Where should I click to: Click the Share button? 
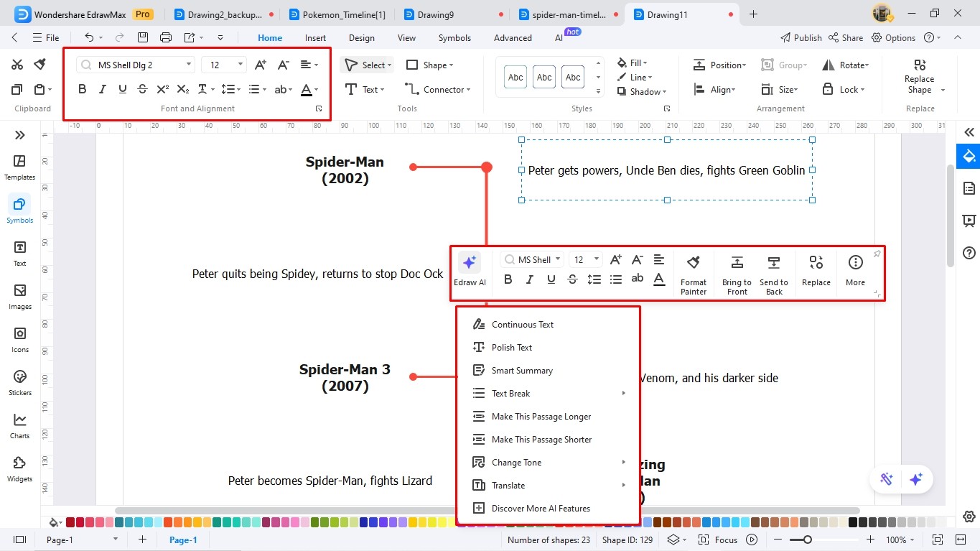pyautogui.click(x=846, y=37)
